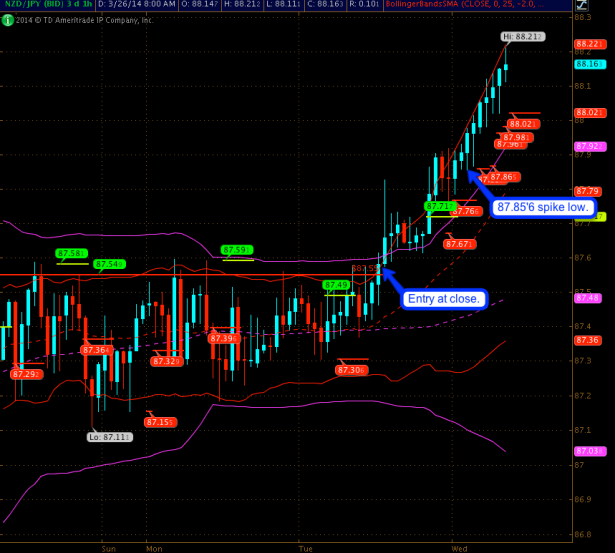Select the 'Entry at close.' annotation
This screenshot has width=615, height=553.
443,299
